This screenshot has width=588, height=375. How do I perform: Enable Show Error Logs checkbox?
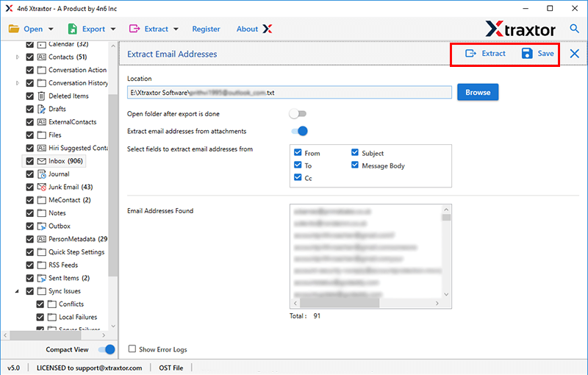tap(132, 349)
